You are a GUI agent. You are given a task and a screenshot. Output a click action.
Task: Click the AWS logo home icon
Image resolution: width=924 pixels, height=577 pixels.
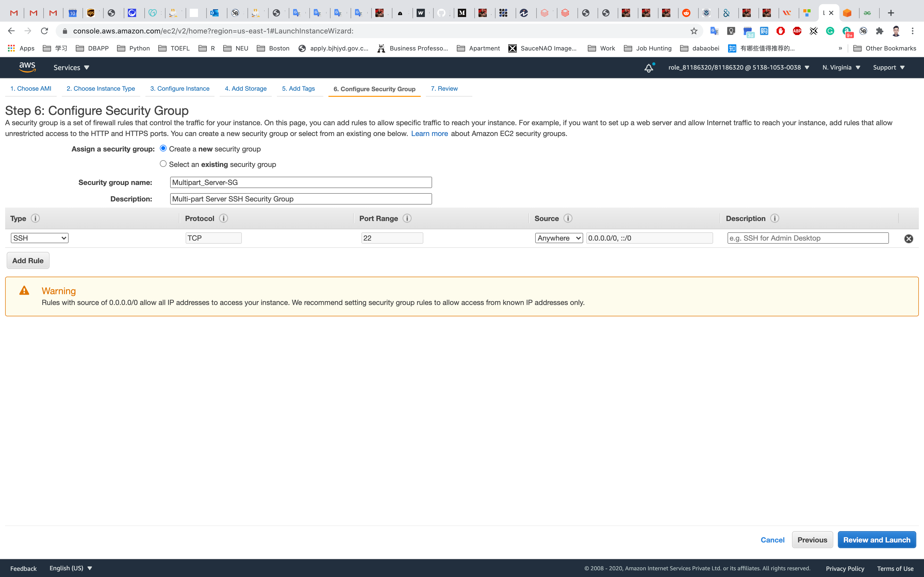coord(27,67)
